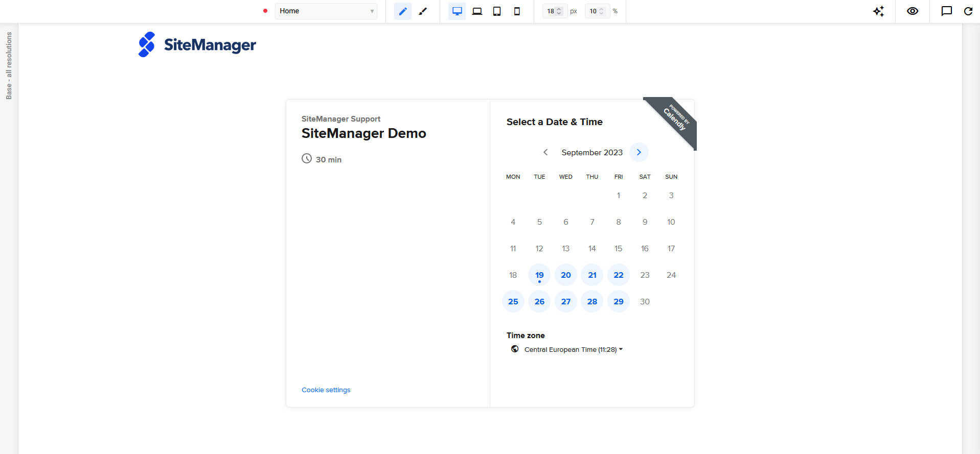Click the refresh icon
Viewport: 980px width, 454px height.
click(968, 11)
